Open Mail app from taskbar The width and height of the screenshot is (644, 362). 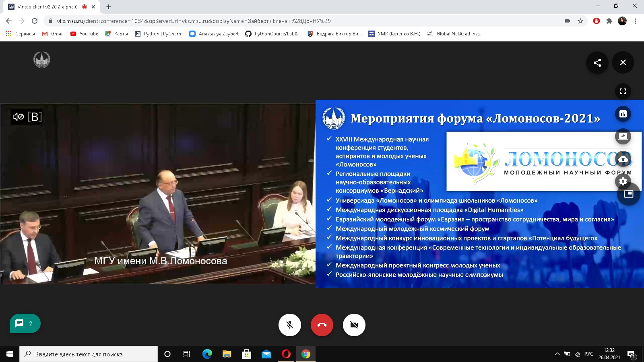click(x=266, y=354)
